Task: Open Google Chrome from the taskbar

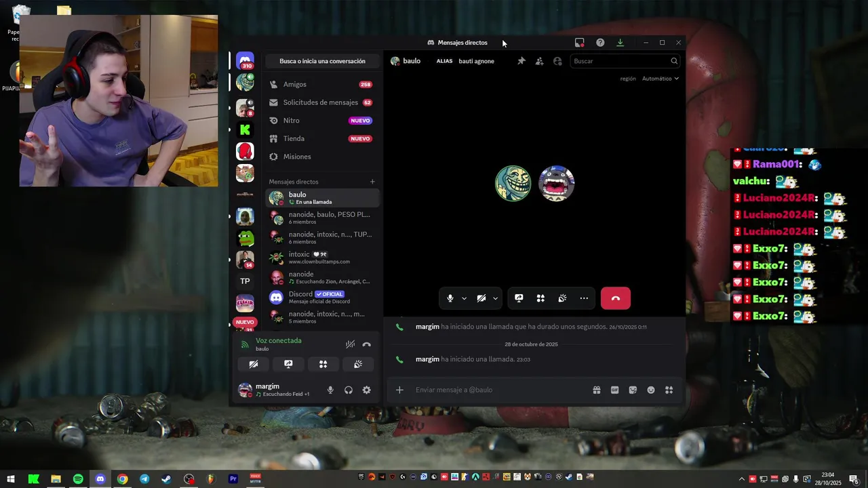Action: (122, 479)
